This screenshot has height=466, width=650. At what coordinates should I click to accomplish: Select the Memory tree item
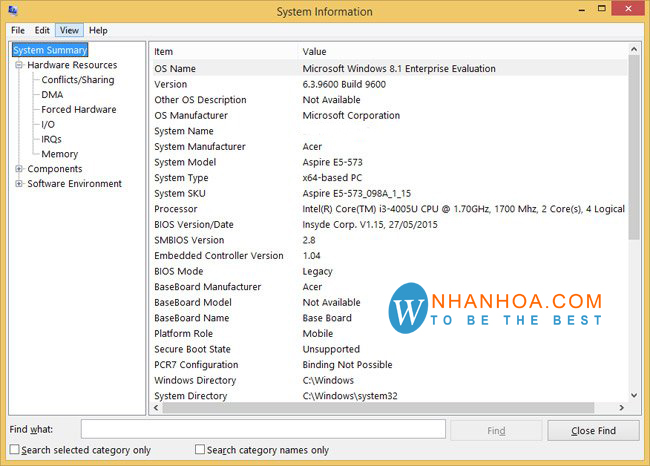pos(60,154)
